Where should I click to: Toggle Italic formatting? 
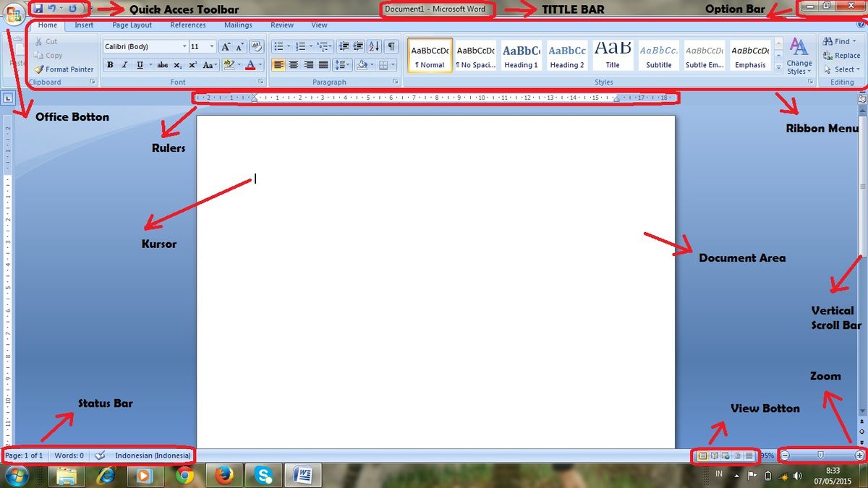coord(124,65)
